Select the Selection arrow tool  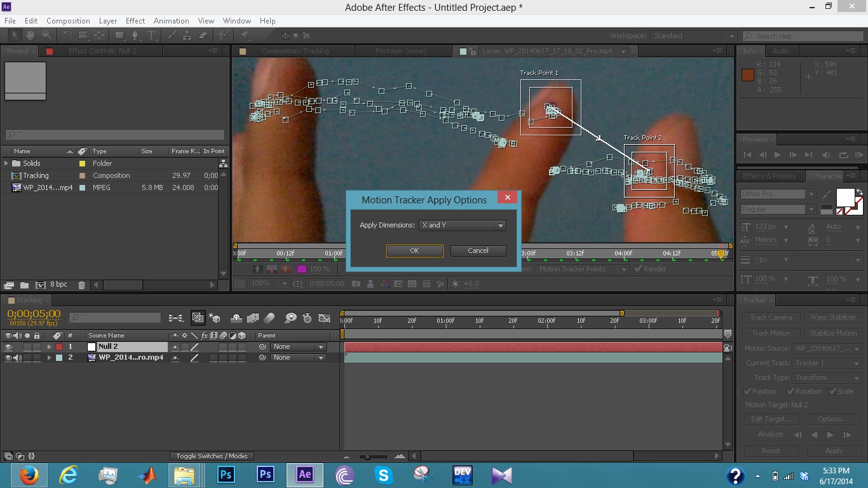coord(15,36)
